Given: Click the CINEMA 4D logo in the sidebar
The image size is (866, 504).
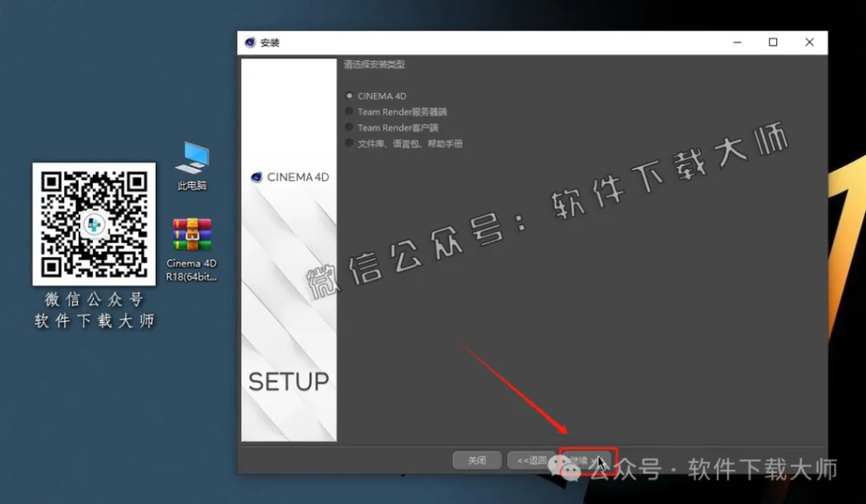Looking at the screenshot, I should [x=288, y=177].
